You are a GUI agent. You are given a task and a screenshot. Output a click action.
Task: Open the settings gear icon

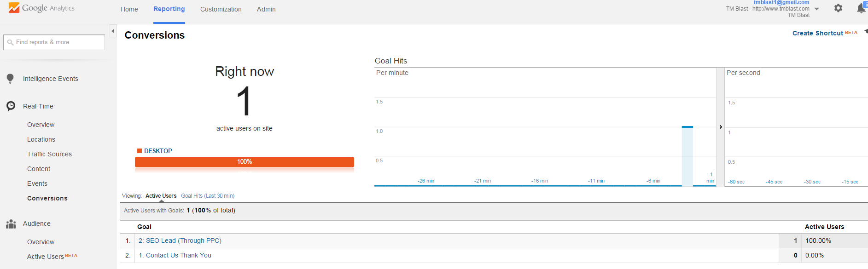838,8
